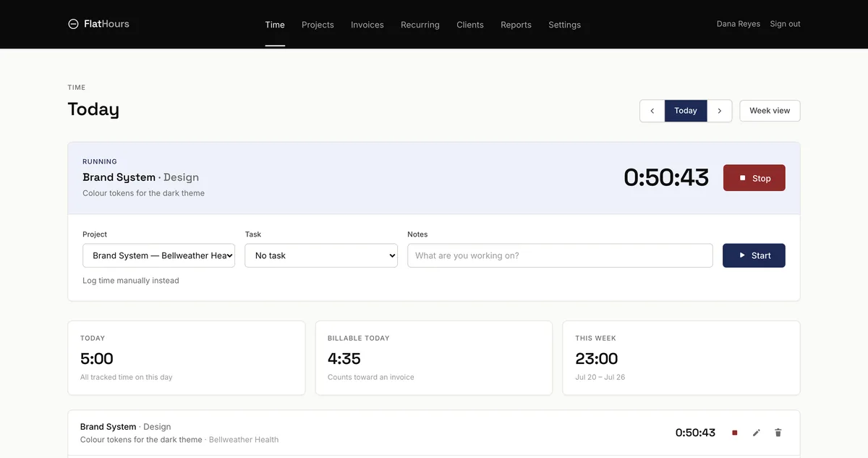Click the entry row duration 0:50:43
The height and width of the screenshot is (458, 868).
tap(695, 433)
